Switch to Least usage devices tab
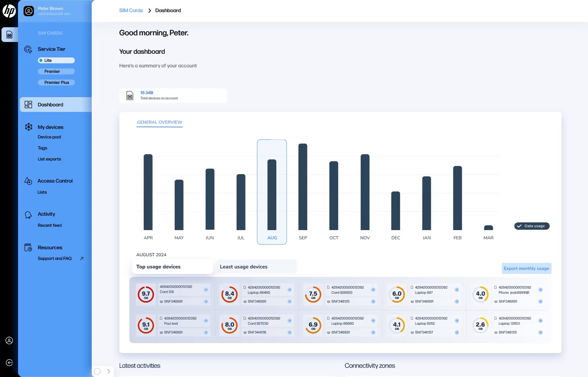Image resolution: width=588 pixels, height=377 pixels. (x=244, y=267)
